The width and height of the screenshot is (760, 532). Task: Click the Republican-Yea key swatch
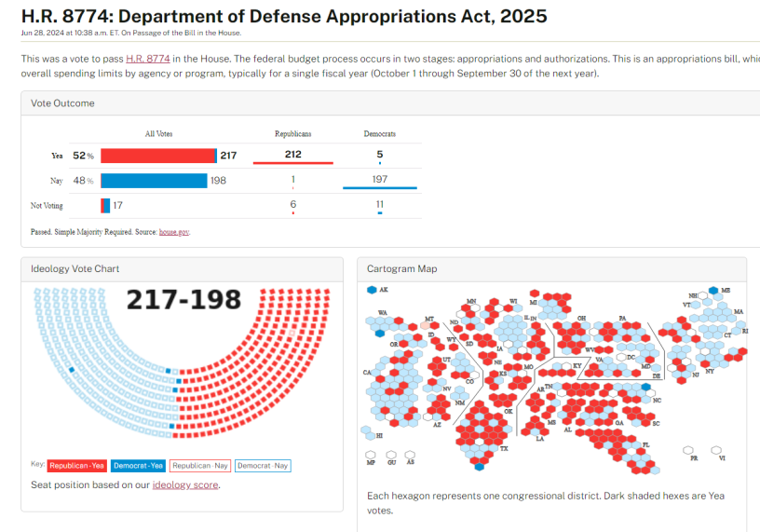click(x=76, y=466)
